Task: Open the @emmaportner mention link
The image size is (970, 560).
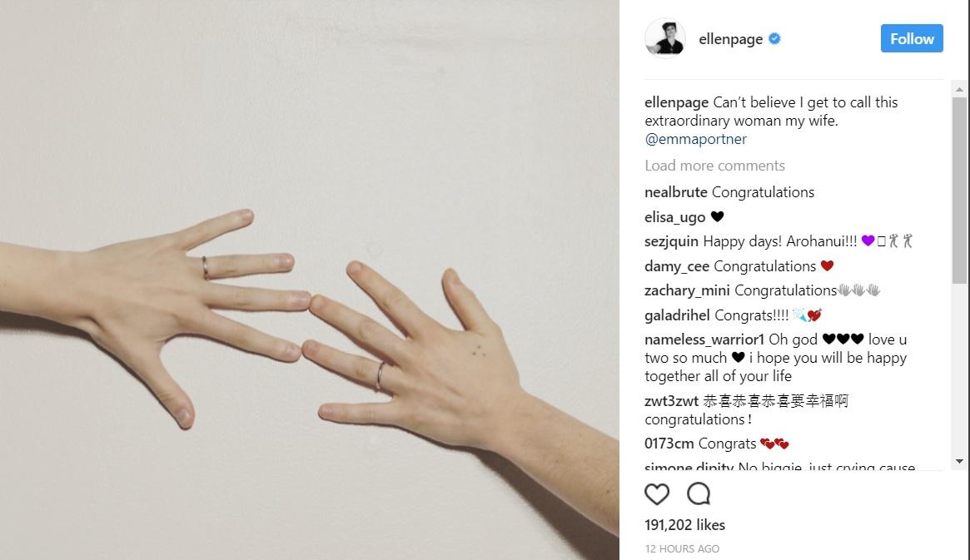Action: (695, 139)
